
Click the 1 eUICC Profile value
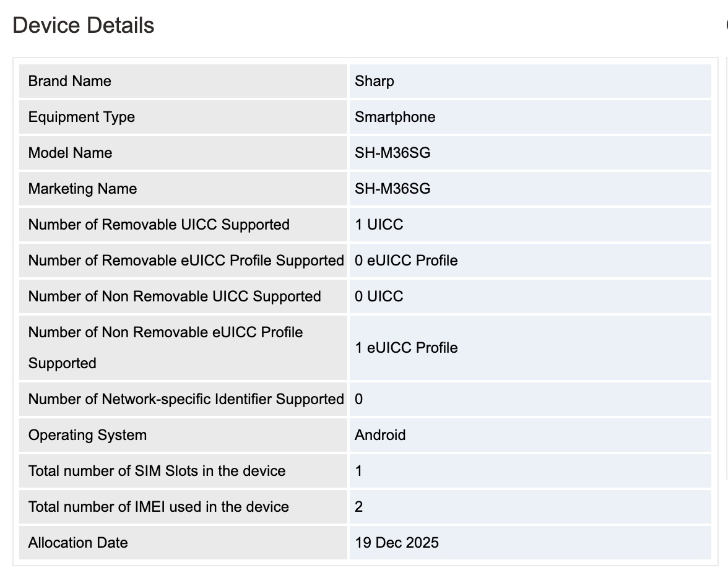[x=406, y=348]
